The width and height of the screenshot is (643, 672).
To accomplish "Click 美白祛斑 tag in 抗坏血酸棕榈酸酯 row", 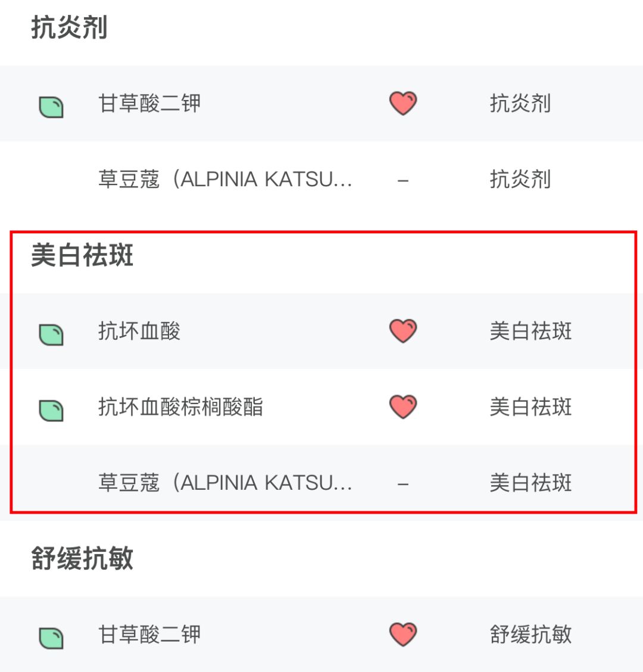I will click(x=530, y=407).
